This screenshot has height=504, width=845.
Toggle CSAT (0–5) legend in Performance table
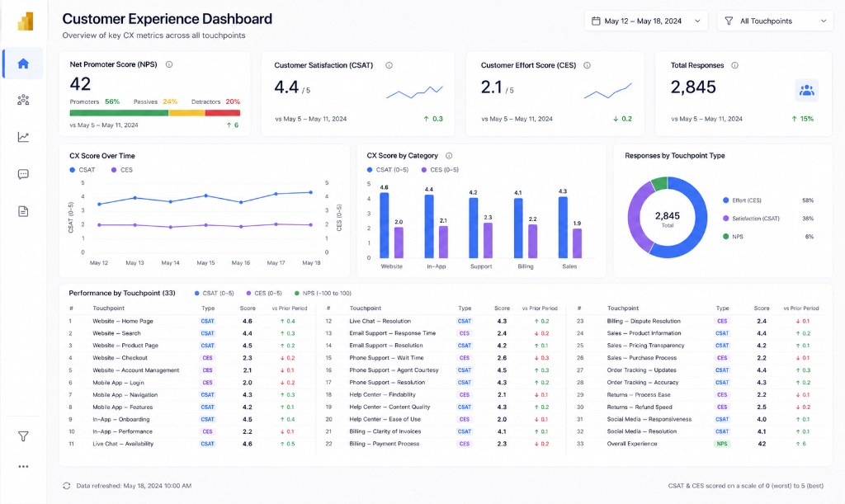click(214, 294)
